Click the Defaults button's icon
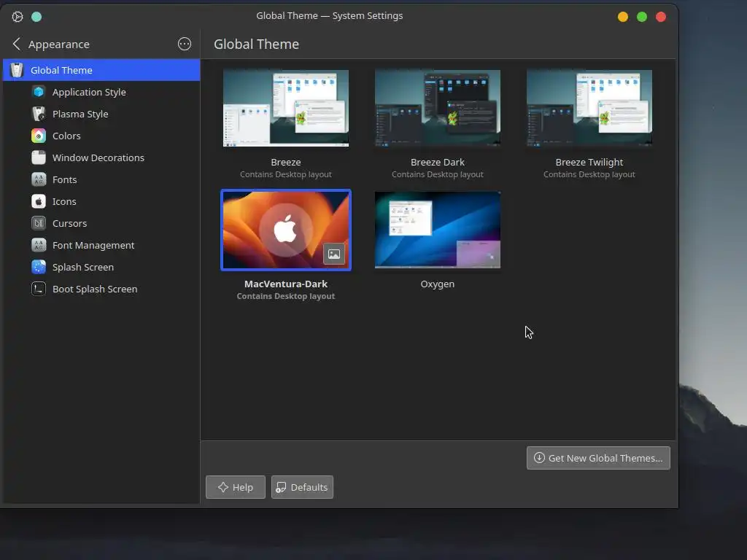The image size is (747, 560). (x=281, y=487)
